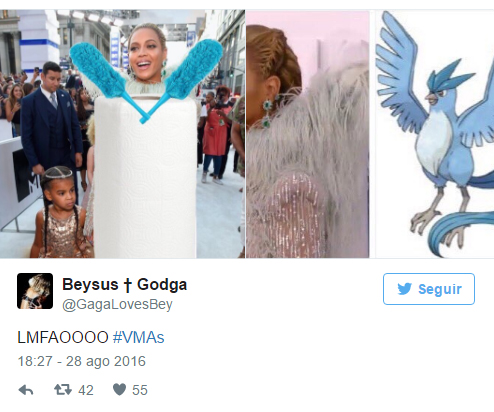Enlarge the feathered dress close-up photo
494x412 pixels.
point(308,134)
